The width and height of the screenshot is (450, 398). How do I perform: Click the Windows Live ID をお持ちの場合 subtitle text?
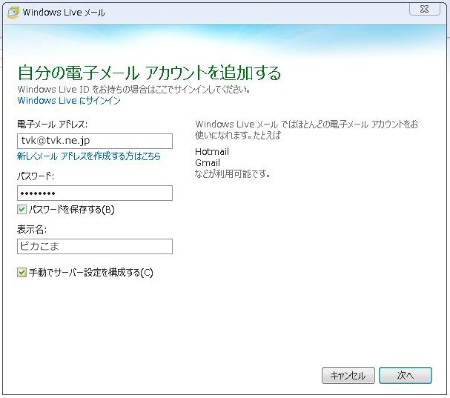[134, 90]
